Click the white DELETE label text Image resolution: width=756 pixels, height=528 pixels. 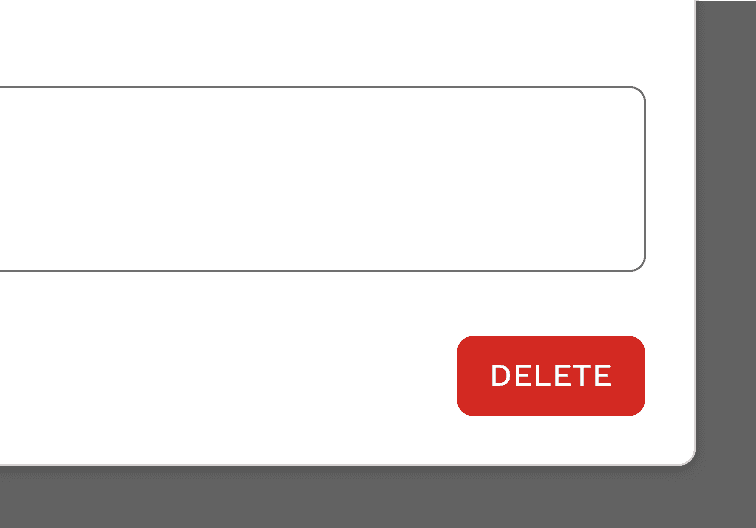(x=551, y=375)
